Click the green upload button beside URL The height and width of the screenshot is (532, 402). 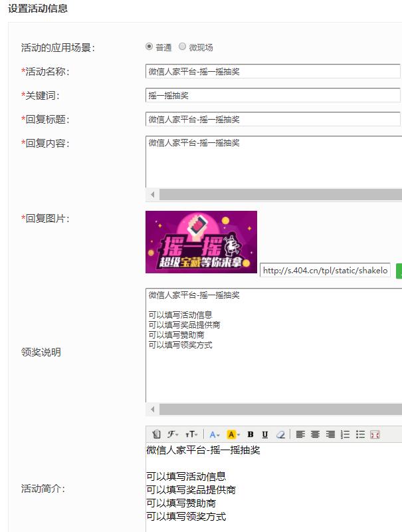(x=399, y=271)
